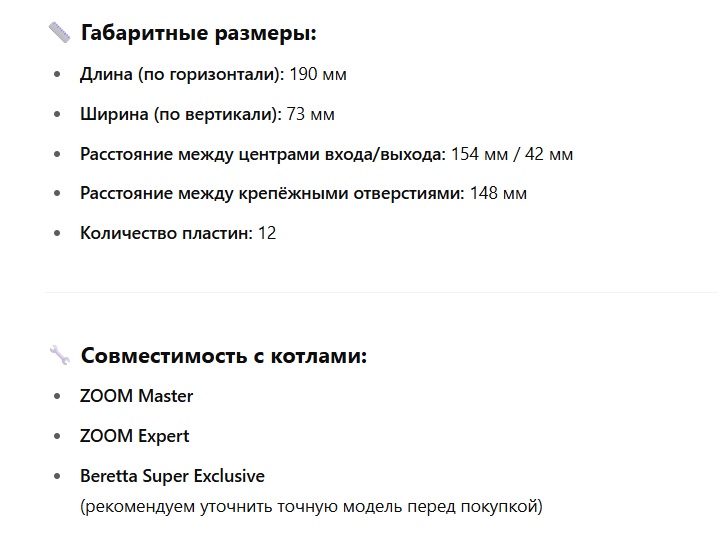
Task: Click the 73 мм width value
Action: pos(310,114)
